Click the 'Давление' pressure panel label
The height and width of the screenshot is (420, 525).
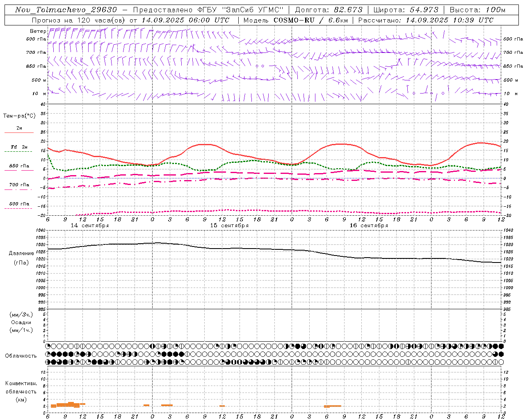tap(21, 253)
